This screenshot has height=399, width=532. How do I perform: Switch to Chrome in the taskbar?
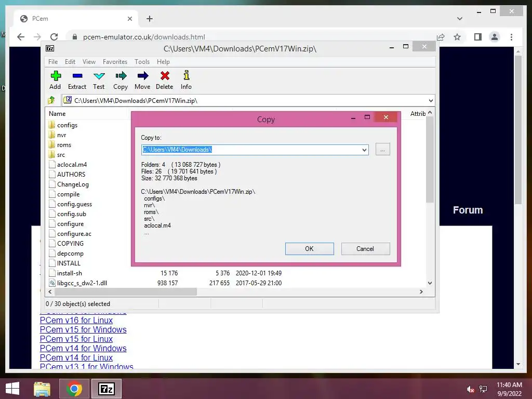click(x=74, y=389)
